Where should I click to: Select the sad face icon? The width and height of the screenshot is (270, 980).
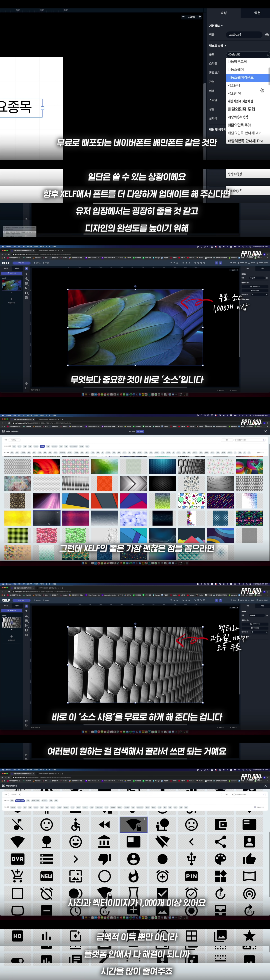pos(191,824)
